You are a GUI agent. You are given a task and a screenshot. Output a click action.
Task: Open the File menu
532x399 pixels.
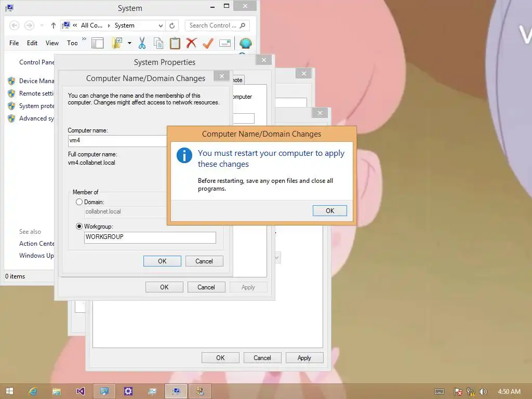14,43
